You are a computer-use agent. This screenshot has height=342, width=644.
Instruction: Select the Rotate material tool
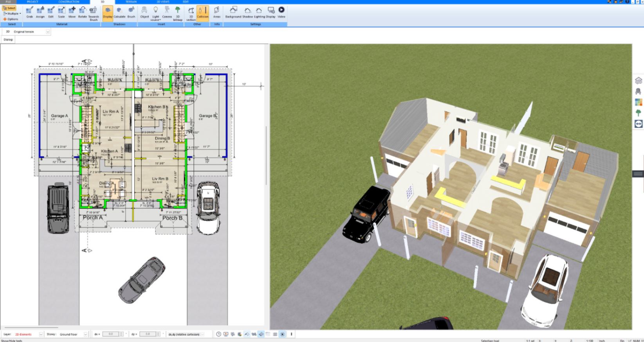83,13
